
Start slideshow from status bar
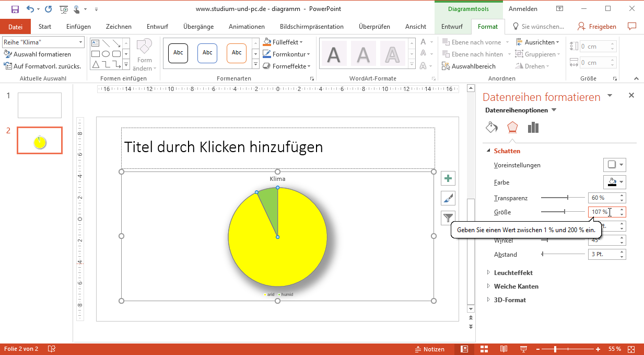tap(523, 349)
